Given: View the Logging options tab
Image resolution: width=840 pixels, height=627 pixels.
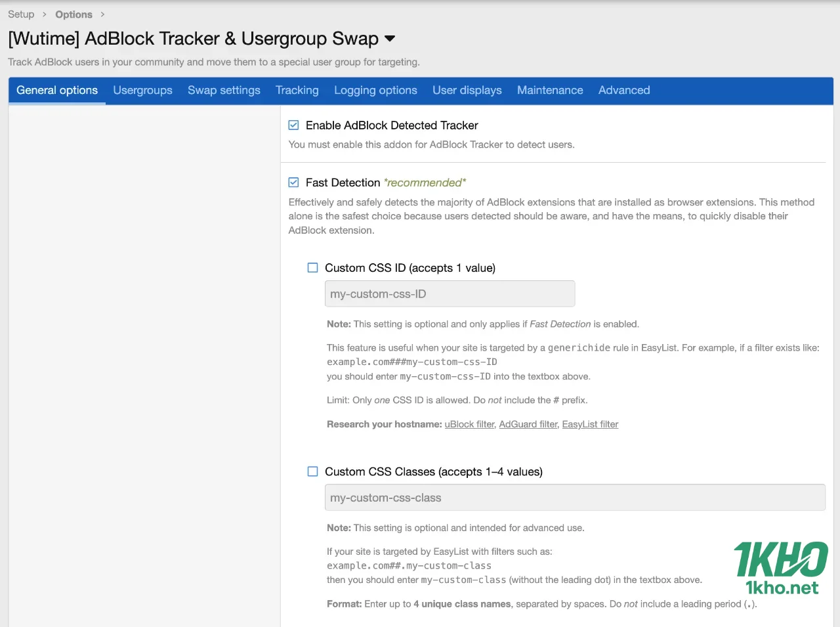Looking at the screenshot, I should (x=375, y=90).
